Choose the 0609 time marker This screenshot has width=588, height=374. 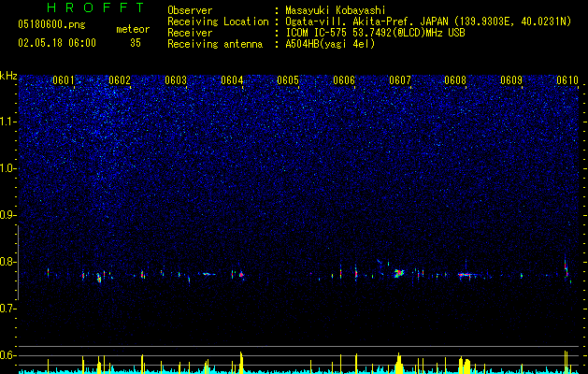click(511, 80)
